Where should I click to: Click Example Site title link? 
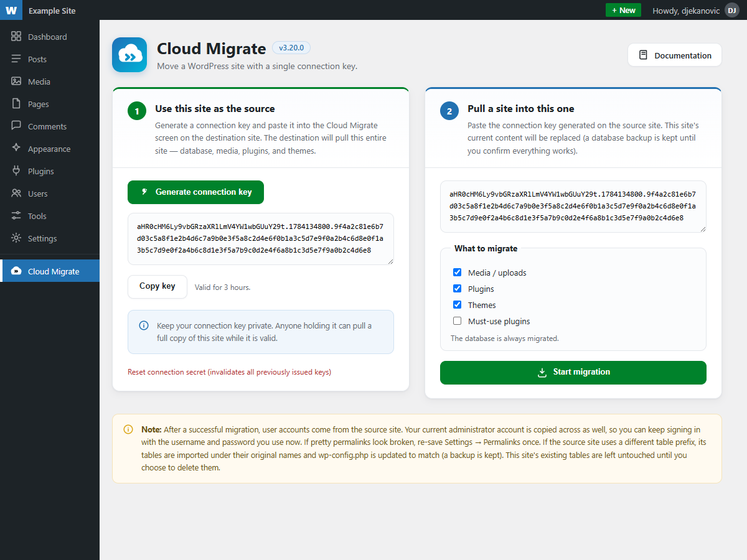tap(52, 11)
